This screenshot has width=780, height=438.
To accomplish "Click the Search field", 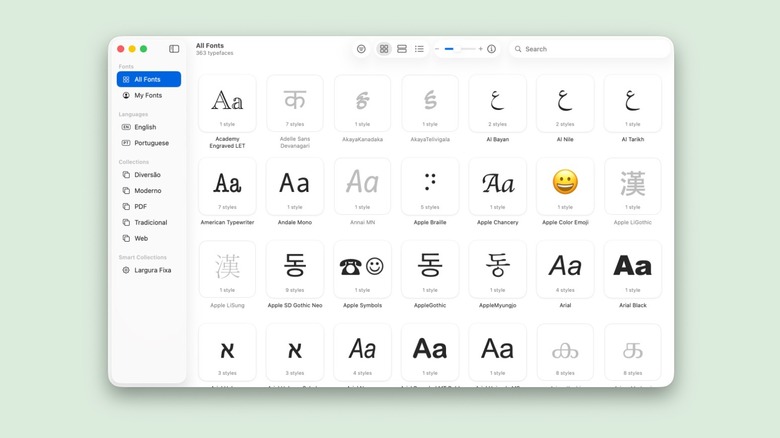I will coord(589,49).
